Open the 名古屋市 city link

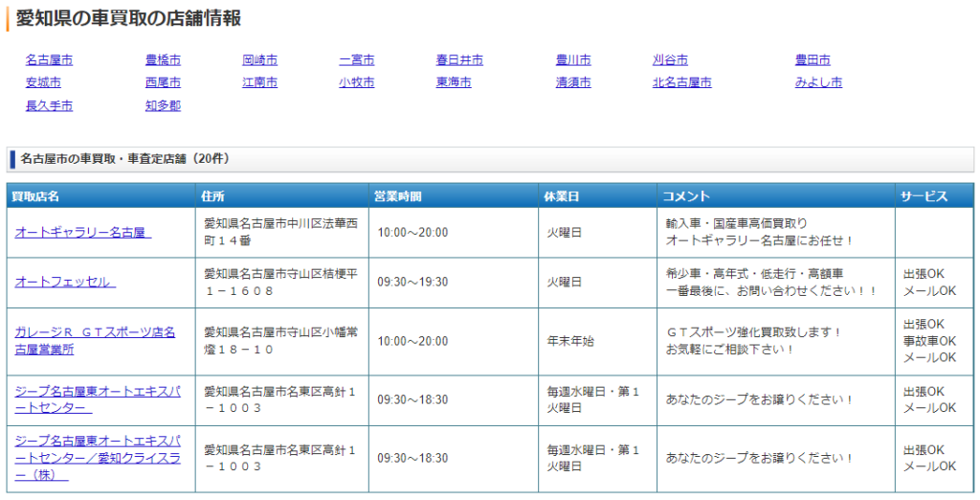49,60
